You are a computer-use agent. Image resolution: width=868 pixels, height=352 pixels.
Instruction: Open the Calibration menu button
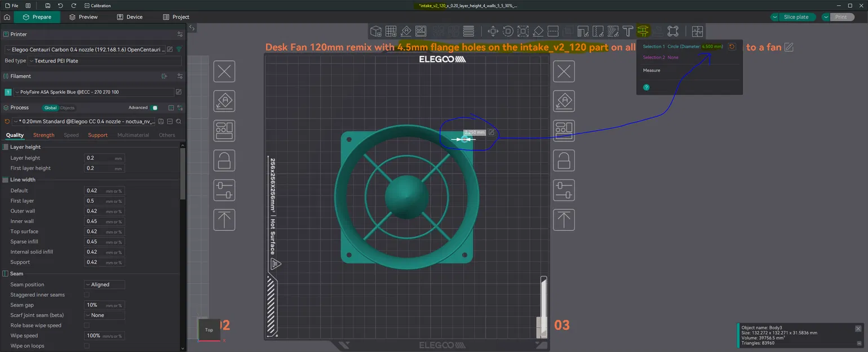(98, 6)
